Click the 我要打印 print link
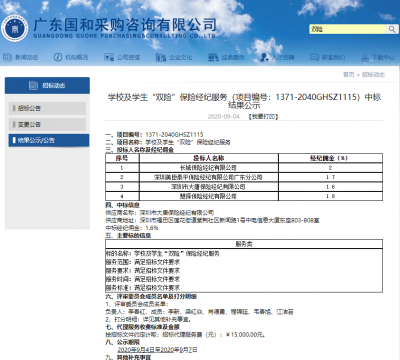The height and width of the screenshot is (360, 400). [263, 116]
